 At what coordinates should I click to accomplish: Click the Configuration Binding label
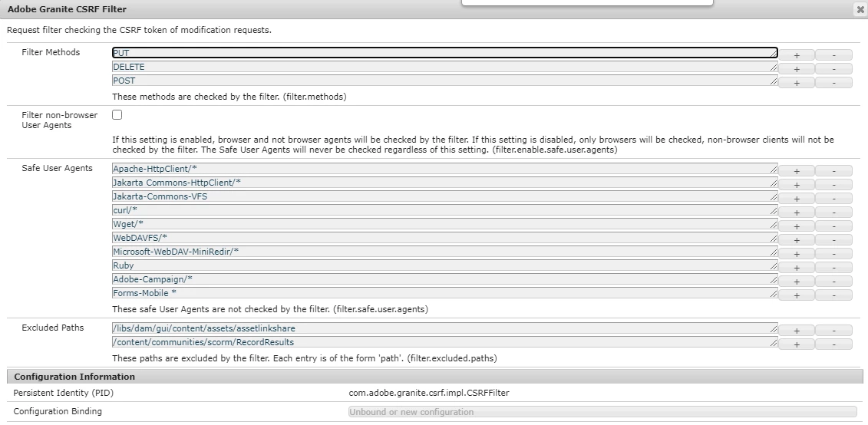pyautogui.click(x=58, y=411)
